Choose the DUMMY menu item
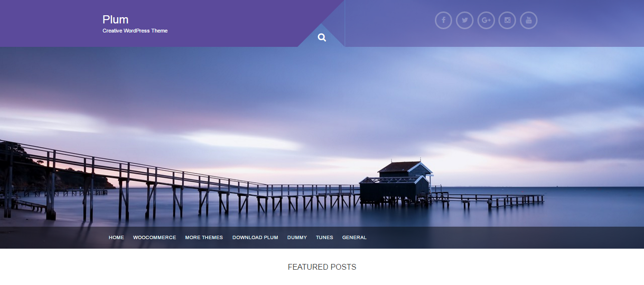644x285 pixels. (x=297, y=238)
